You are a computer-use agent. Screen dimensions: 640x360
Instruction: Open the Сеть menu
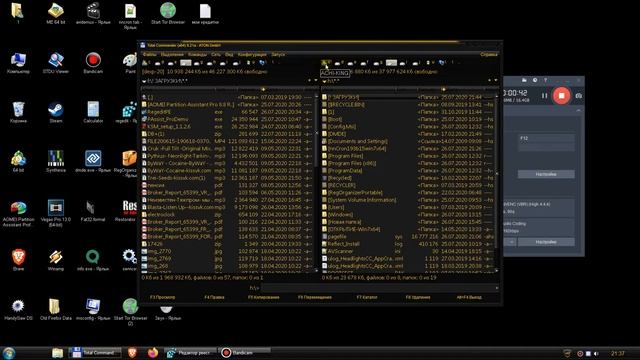[216, 54]
